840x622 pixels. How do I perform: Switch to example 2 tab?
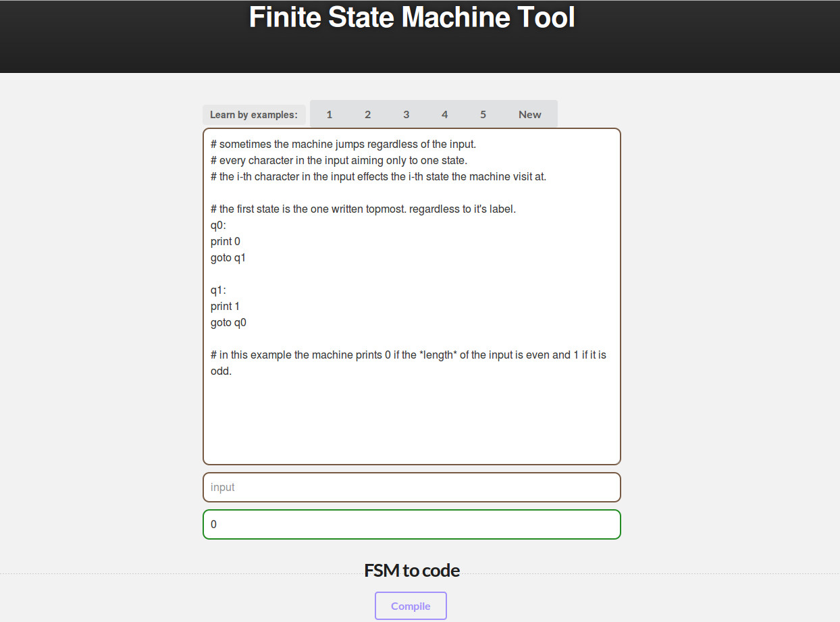click(368, 114)
